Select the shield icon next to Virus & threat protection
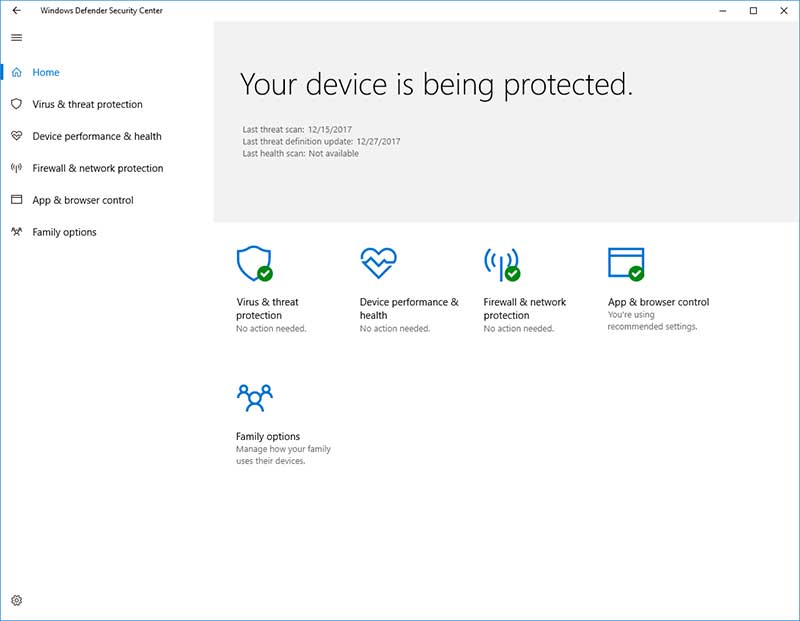 tap(17, 104)
